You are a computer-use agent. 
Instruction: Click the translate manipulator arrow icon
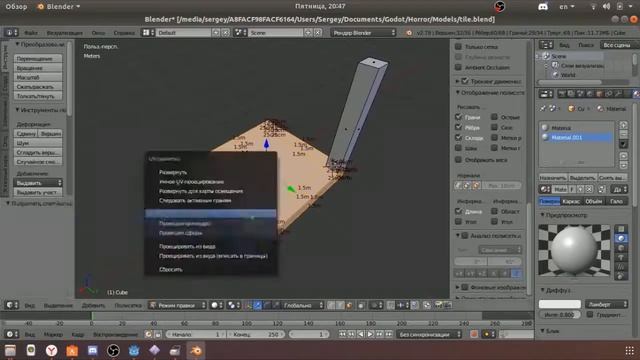[x=258, y=305]
